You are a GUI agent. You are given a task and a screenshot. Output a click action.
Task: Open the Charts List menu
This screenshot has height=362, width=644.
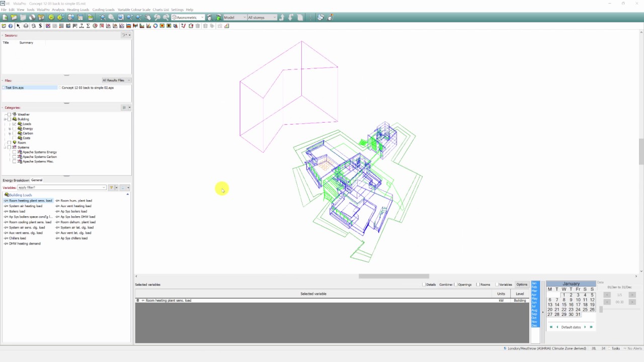161,10
